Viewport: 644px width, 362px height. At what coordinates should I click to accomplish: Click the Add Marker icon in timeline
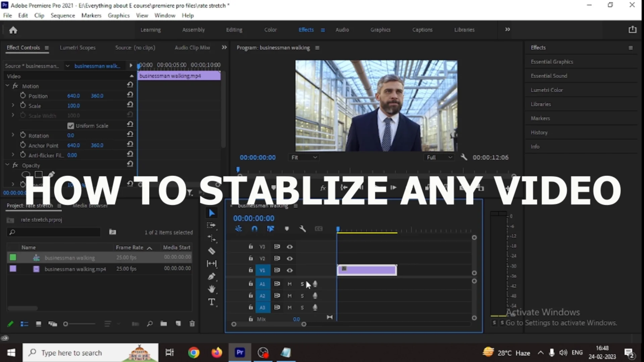pyautogui.click(x=287, y=229)
